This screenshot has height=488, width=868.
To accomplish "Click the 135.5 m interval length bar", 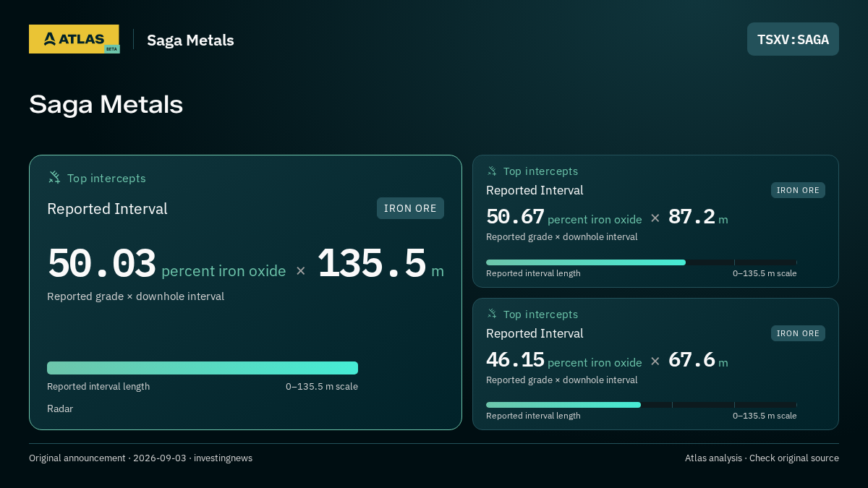I will [203, 368].
